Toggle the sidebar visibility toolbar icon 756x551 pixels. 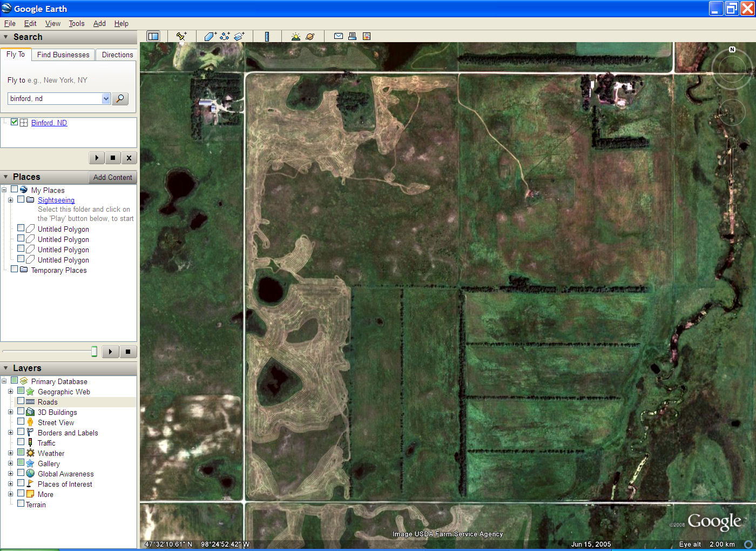(x=153, y=36)
